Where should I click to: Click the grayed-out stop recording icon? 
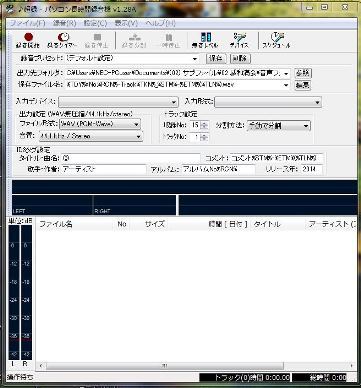click(97, 40)
